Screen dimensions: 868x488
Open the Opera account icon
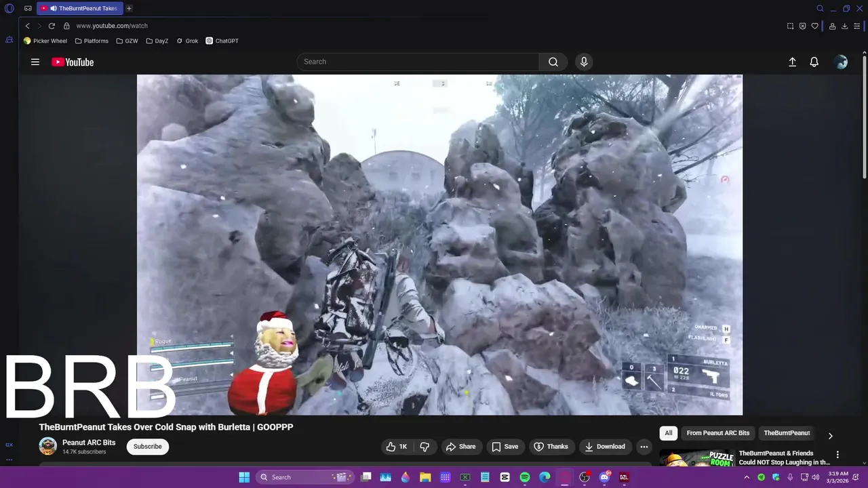tap(832, 26)
